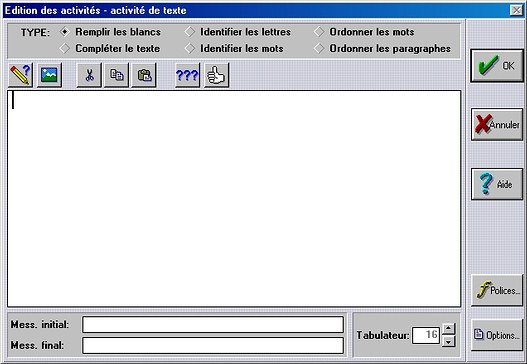Viewport: 527px width, 364px height.
Task: Cut selection with scissors icon
Action: click(x=89, y=75)
